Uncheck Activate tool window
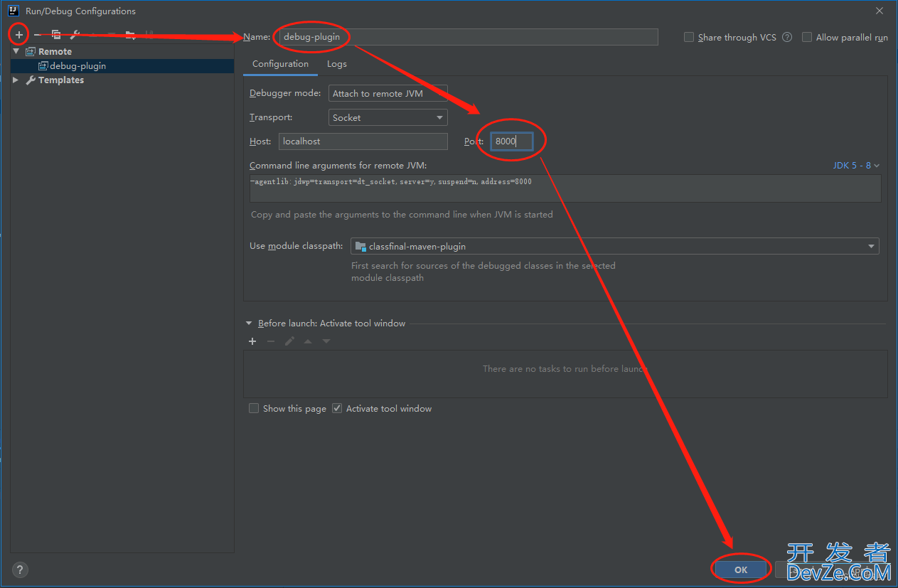Viewport: 898px width, 588px height. pyautogui.click(x=337, y=408)
